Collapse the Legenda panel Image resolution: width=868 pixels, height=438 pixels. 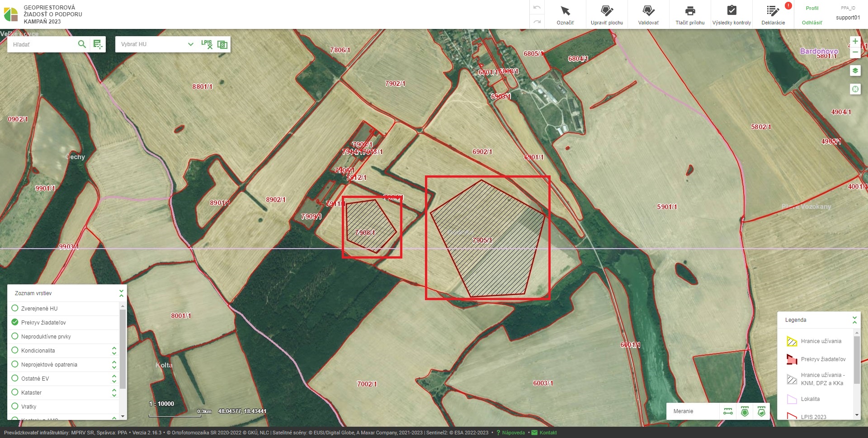click(854, 320)
